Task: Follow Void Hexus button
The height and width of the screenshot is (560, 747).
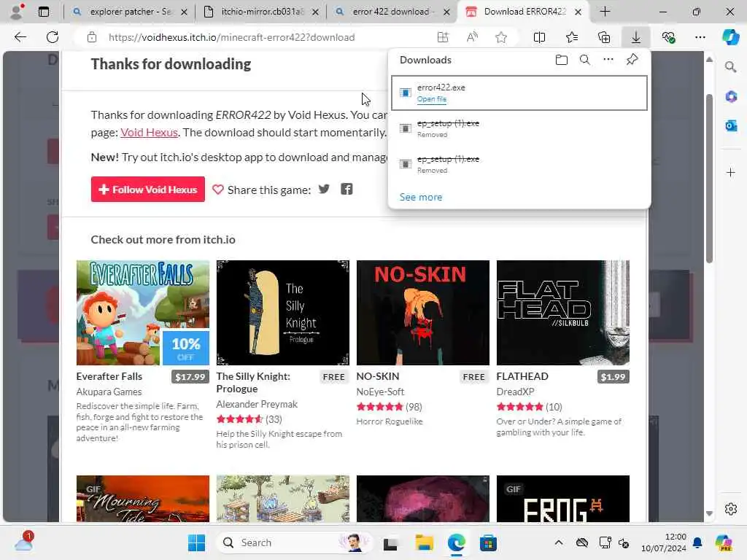Action: tap(147, 189)
